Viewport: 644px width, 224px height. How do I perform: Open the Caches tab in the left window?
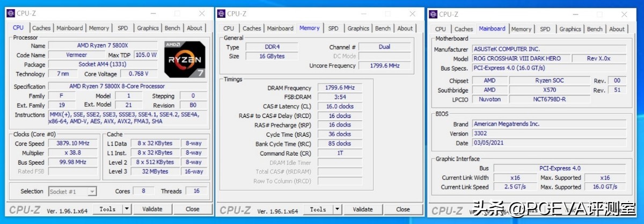(41, 28)
